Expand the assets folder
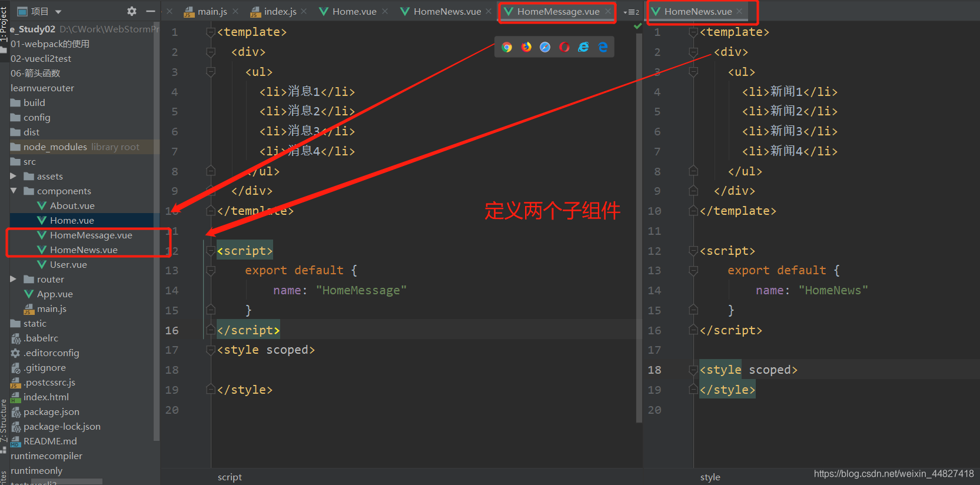980x485 pixels. click(13, 176)
